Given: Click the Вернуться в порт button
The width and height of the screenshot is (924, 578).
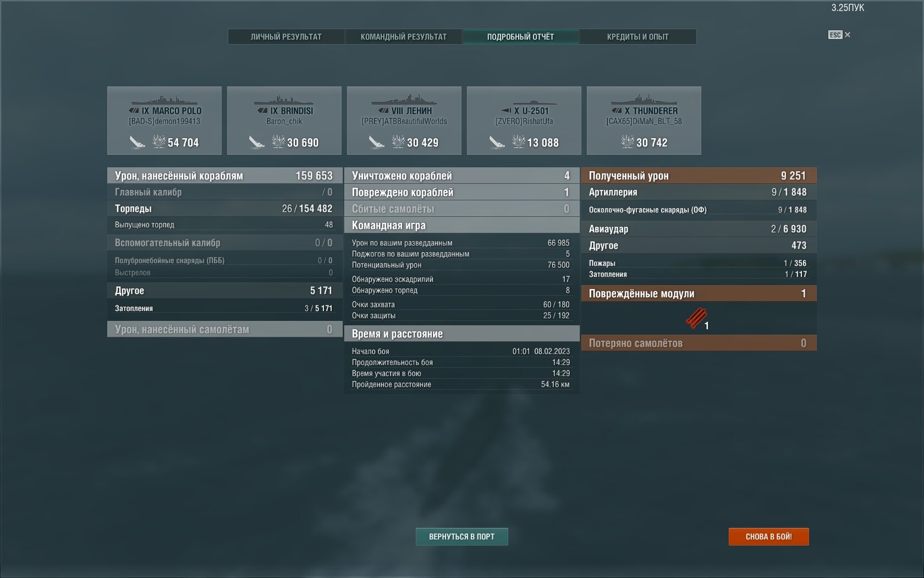Looking at the screenshot, I should 461,537.
